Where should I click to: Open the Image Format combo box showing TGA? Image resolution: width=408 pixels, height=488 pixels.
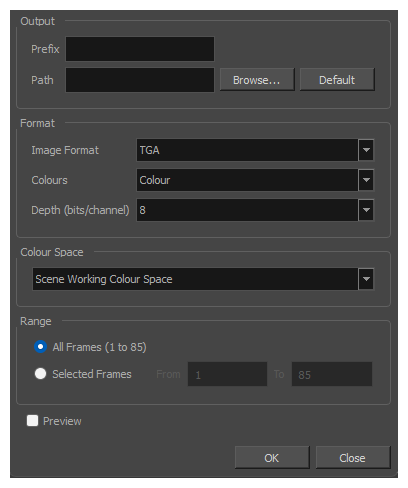point(255,150)
